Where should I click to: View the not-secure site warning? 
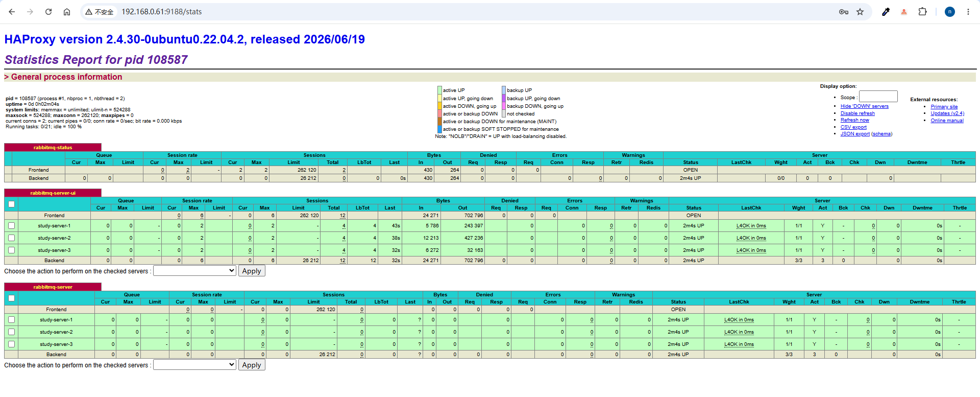(x=100, y=12)
